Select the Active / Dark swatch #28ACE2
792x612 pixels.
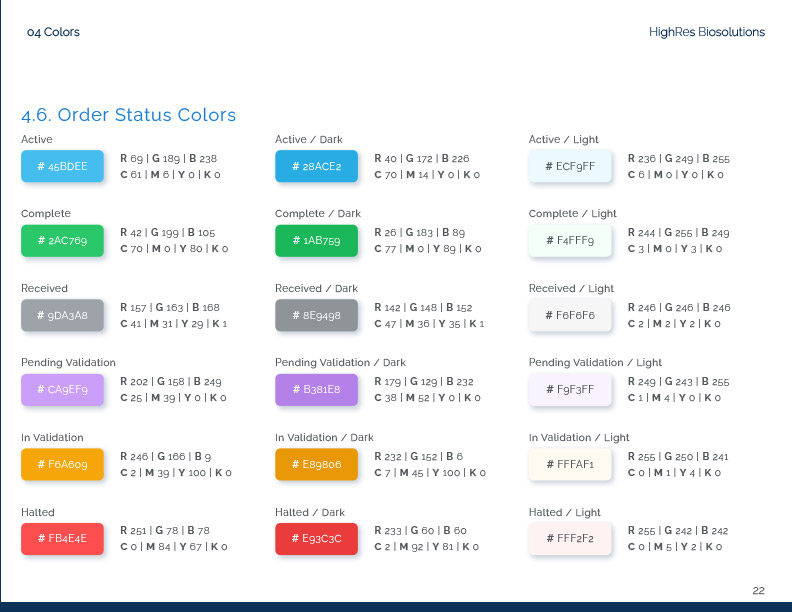[316, 166]
